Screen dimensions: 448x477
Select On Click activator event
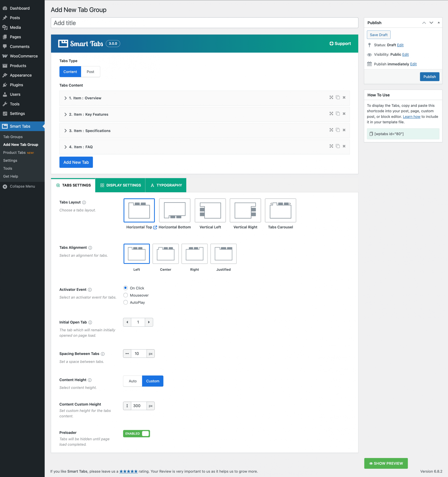tap(125, 288)
